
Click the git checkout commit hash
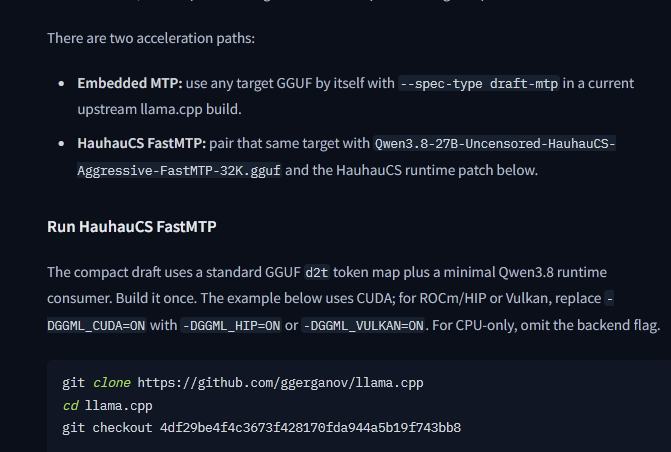click(310, 428)
